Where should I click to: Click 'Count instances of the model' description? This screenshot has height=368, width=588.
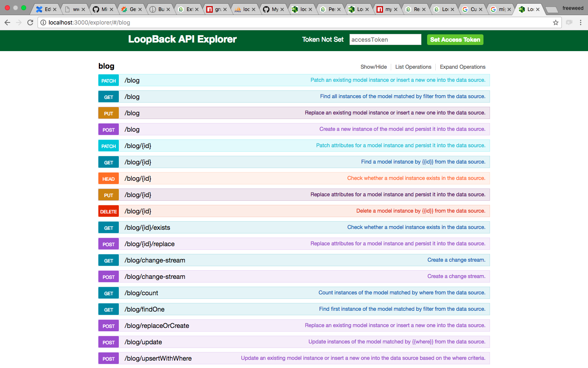(x=402, y=292)
